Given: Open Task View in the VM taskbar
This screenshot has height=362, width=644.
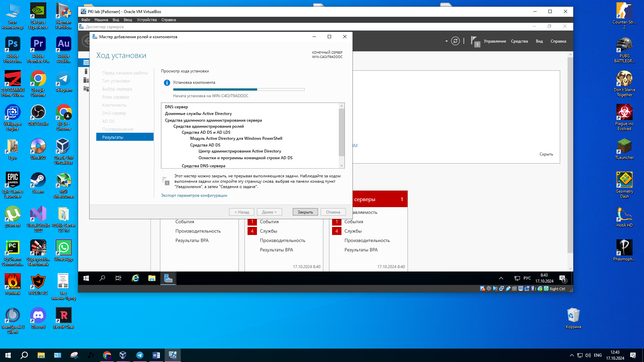Looking at the screenshot, I should 118,278.
